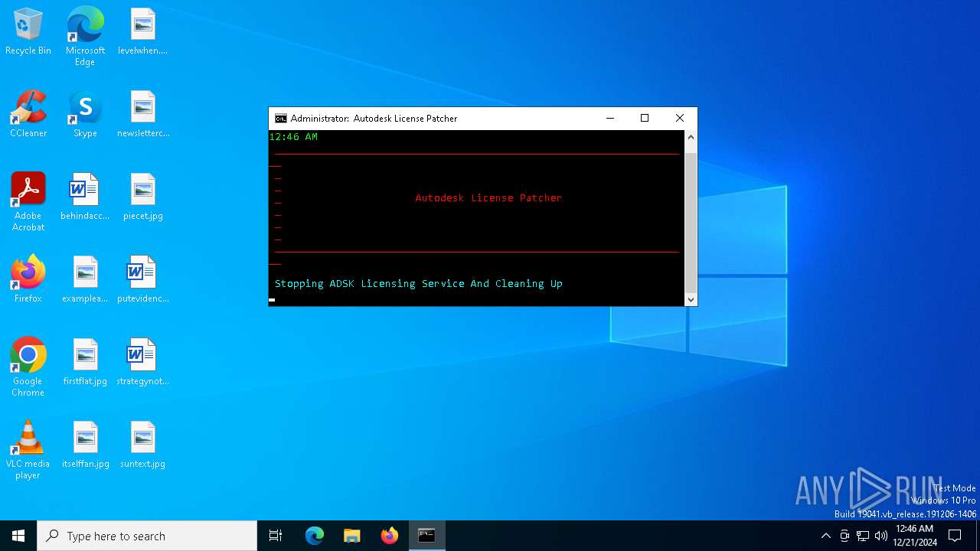Open Edge from the taskbar
Image resolution: width=980 pixels, height=551 pixels.
315,536
